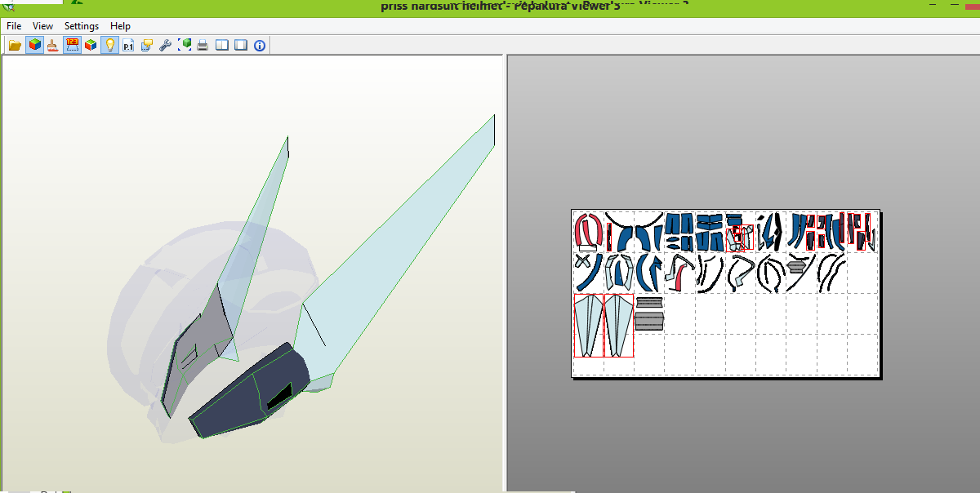Open the View menu

(43, 26)
